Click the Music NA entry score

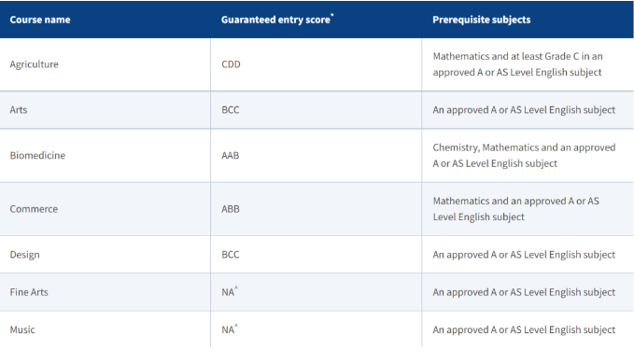(230, 329)
